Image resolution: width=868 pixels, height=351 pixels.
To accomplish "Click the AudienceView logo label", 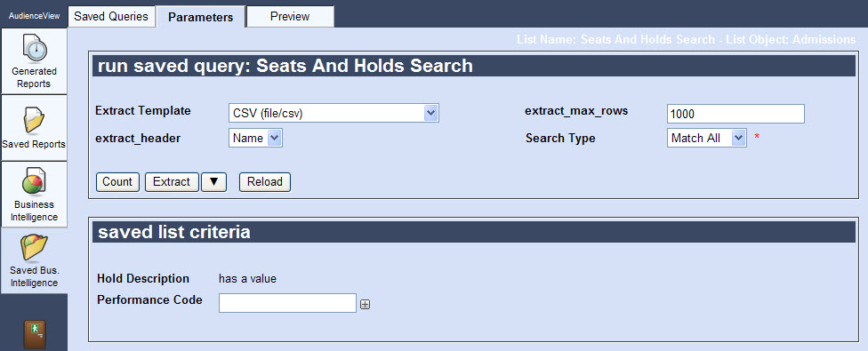I will pyautogui.click(x=35, y=16).
